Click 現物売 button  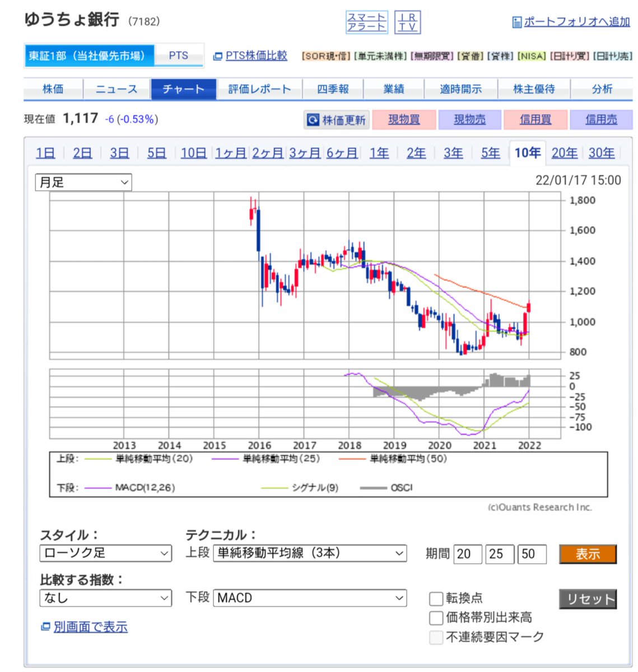pyautogui.click(x=470, y=120)
